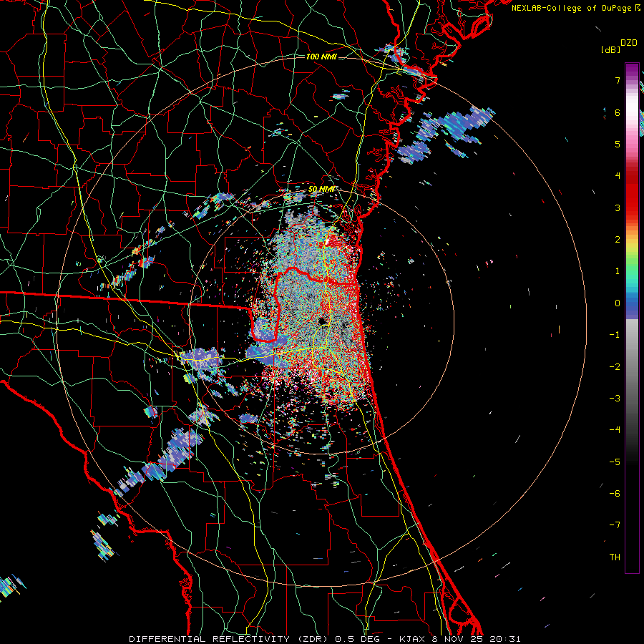Click the 7 value on the color scale
644x644 pixels.
tap(618, 80)
